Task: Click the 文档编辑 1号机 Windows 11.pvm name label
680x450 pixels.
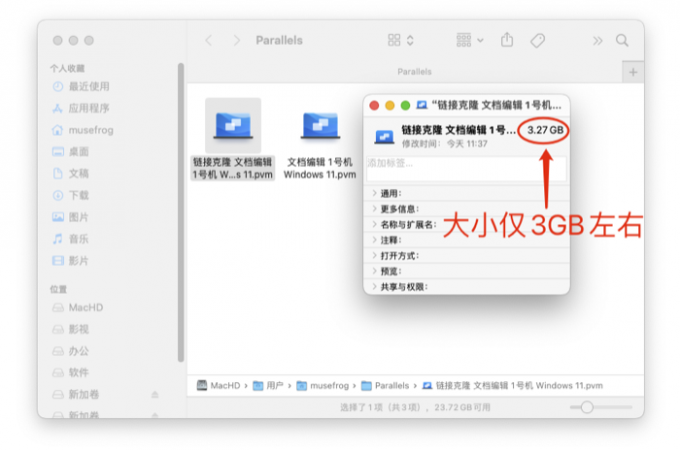Action: tap(320, 168)
